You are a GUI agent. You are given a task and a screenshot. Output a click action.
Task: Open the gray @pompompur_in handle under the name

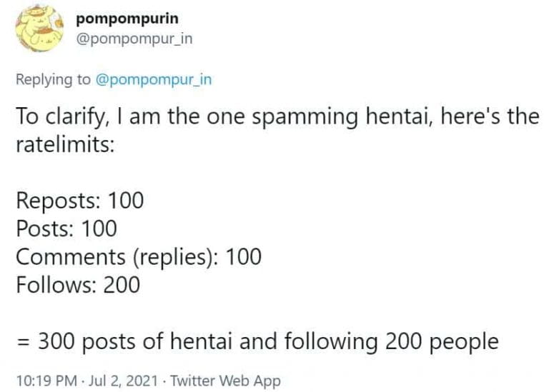(x=134, y=39)
